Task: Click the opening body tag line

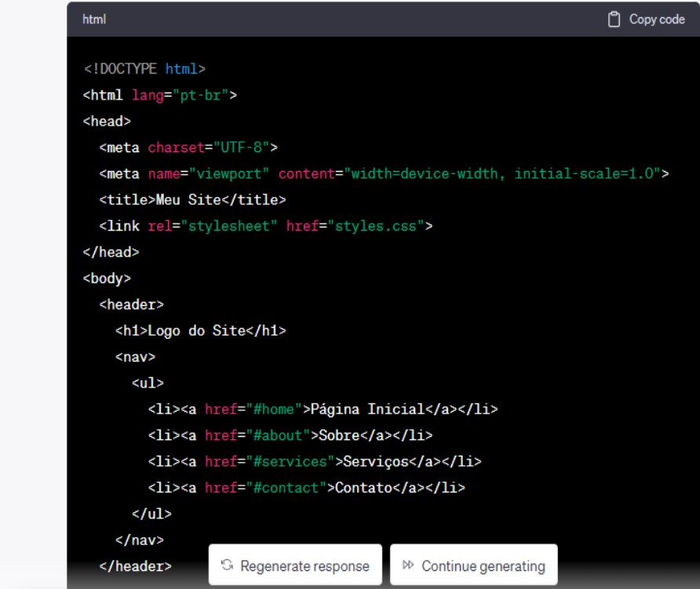Action: click(x=107, y=278)
